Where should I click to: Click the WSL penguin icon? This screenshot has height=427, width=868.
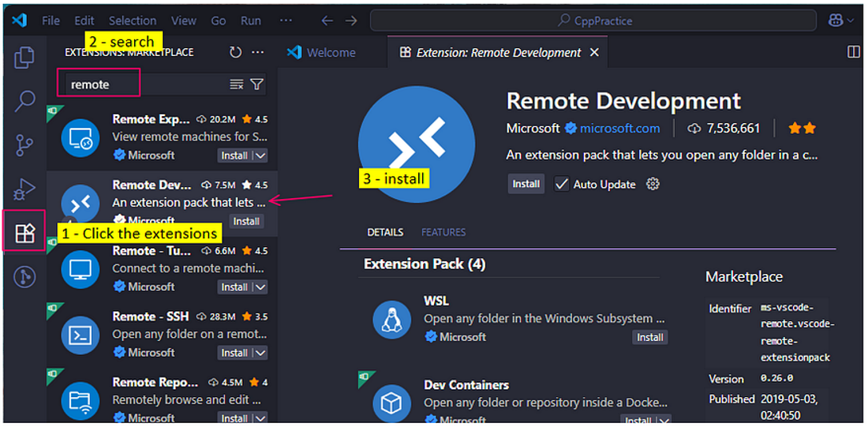392,320
